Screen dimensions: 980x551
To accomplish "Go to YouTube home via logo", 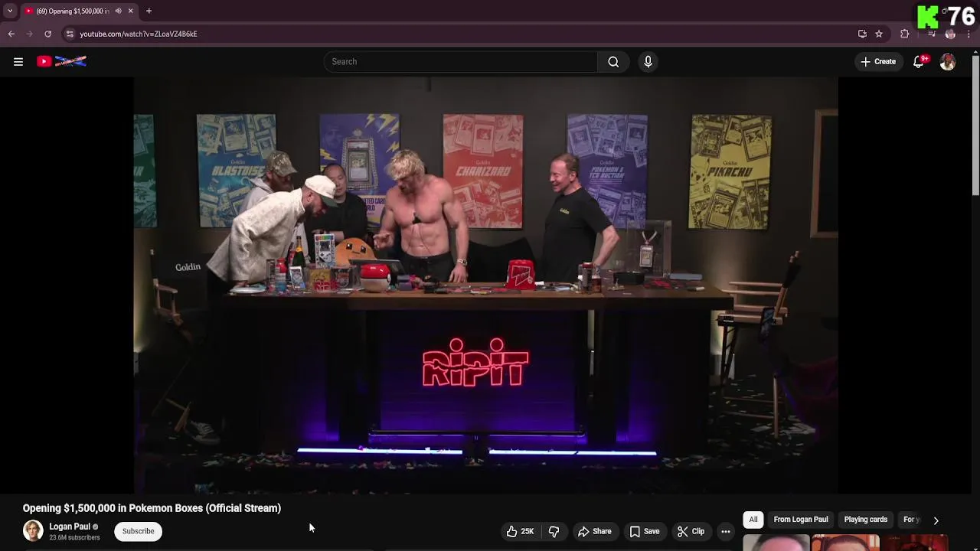I will point(62,61).
